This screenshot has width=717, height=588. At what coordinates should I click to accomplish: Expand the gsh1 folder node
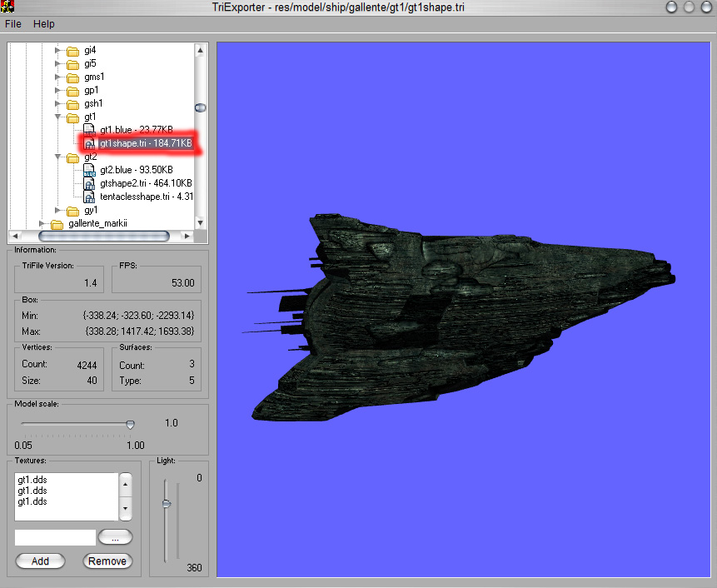(x=58, y=103)
